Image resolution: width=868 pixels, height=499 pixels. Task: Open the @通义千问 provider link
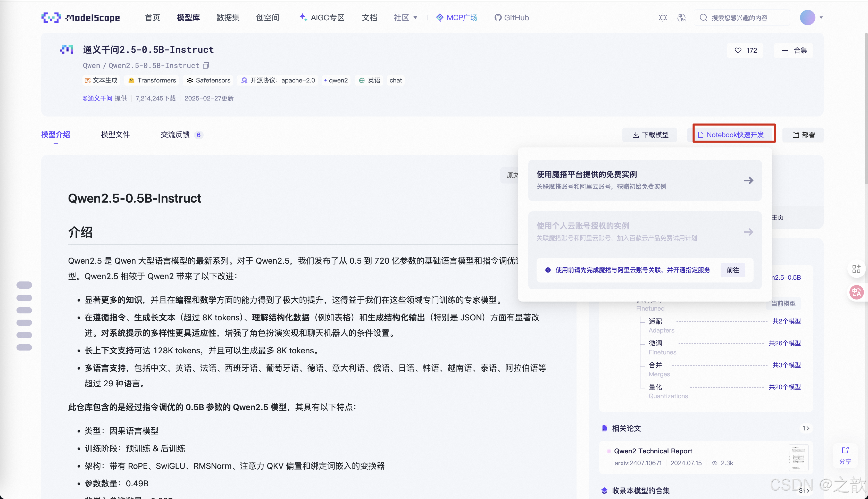97,98
